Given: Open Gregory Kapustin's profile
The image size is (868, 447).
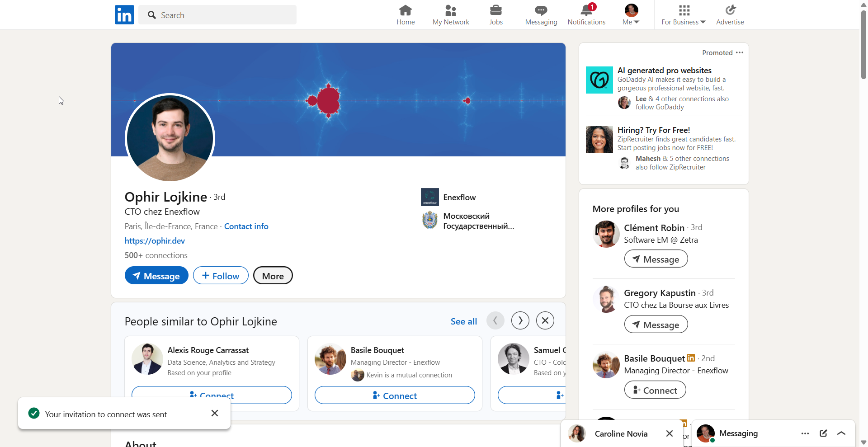Looking at the screenshot, I should [660, 293].
